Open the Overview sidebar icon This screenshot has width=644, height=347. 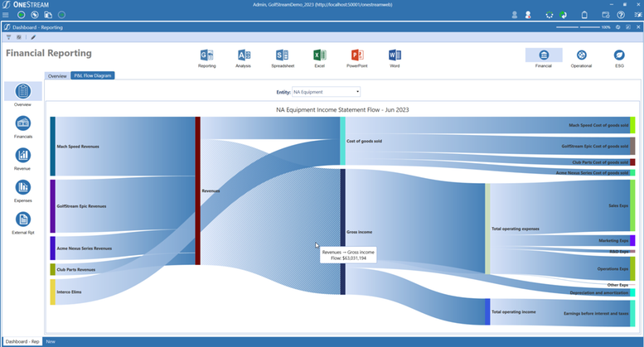(x=23, y=91)
